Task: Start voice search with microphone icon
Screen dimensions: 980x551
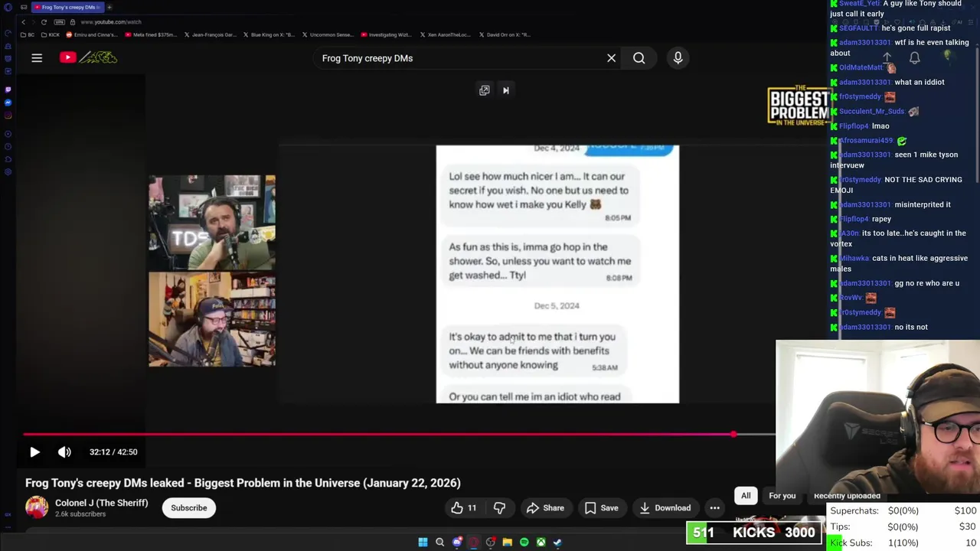Action: pyautogui.click(x=678, y=58)
